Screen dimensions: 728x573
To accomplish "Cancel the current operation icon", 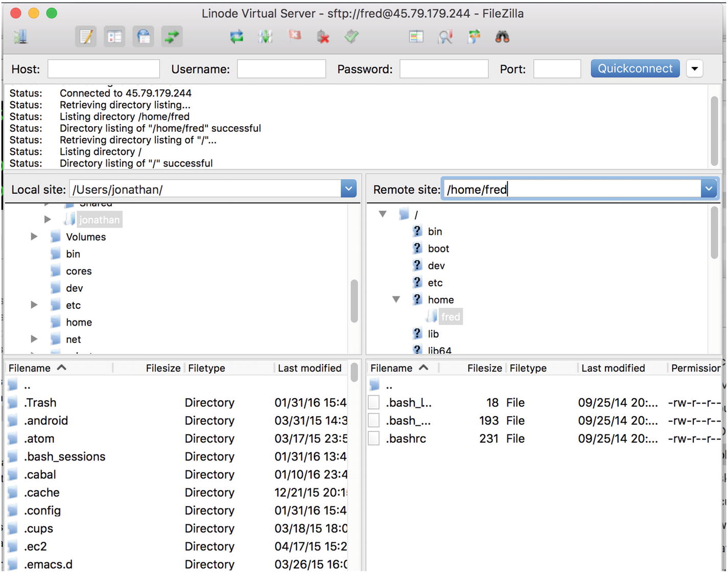I will point(295,37).
